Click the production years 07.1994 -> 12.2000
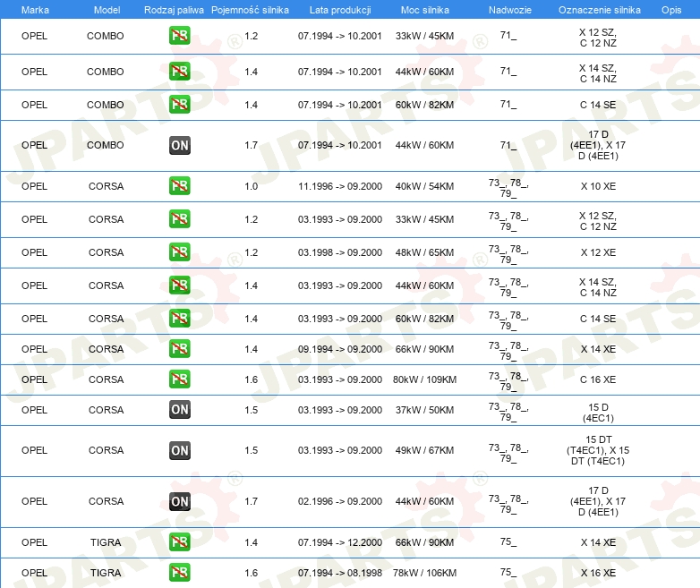The width and height of the screenshot is (700, 588). tap(340, 542)
